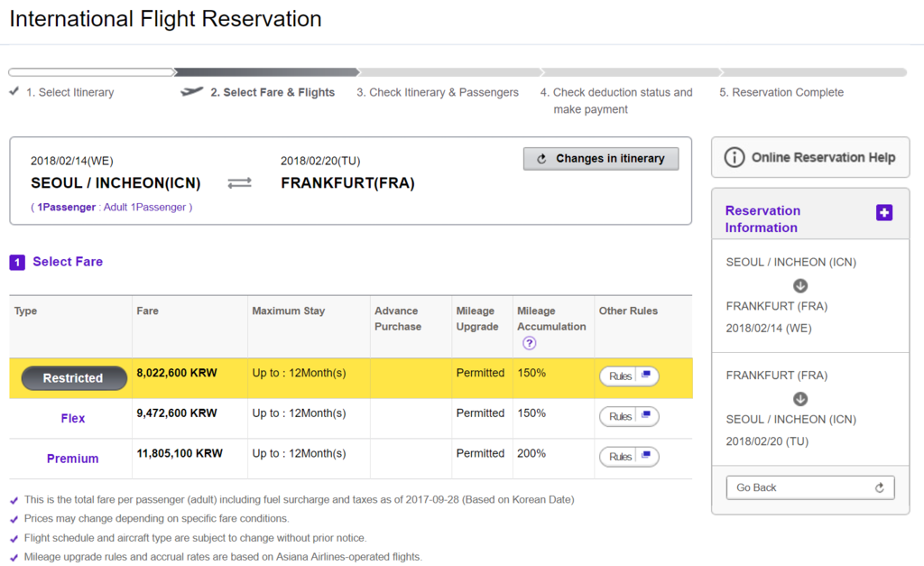Click the checkmark icon beside Select Itinerary

click(14, 92)
